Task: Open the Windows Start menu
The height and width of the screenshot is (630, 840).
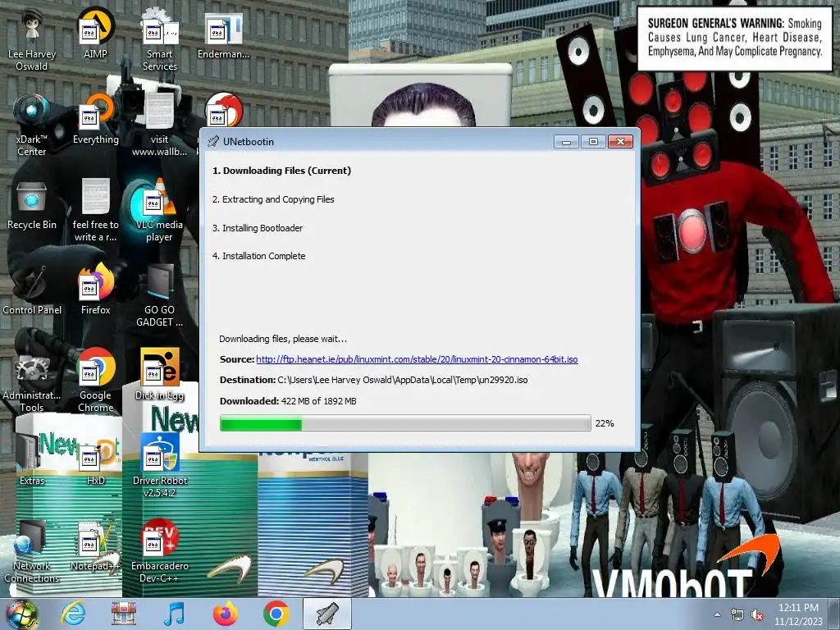Action: 21,614
